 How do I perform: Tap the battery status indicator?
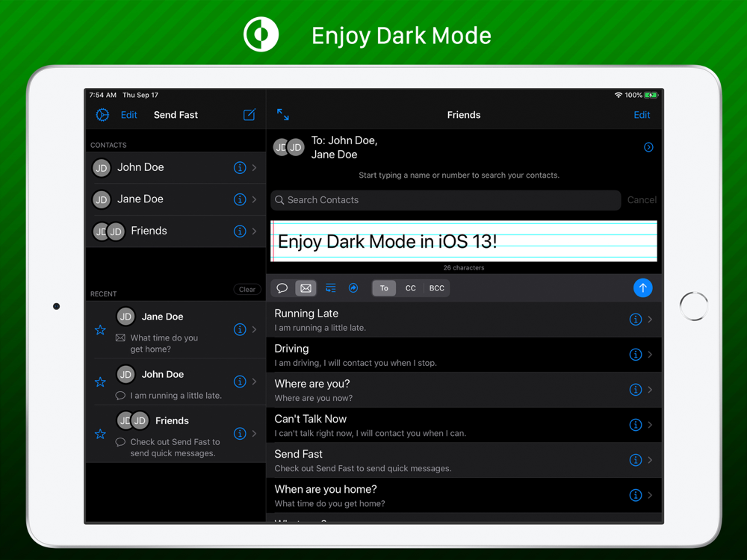pyautogui.click(x=651, y=96)
